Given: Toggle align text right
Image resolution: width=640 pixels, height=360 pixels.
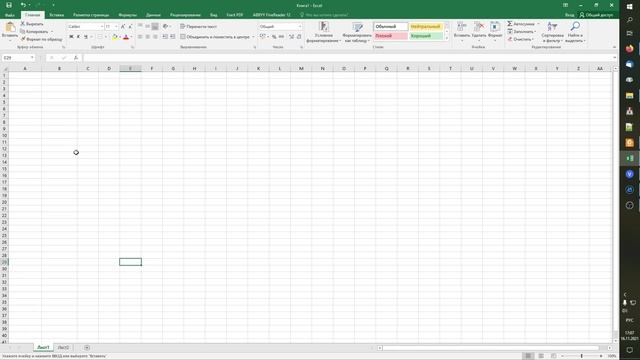Looking at the screenshot, I should [x=155, y=37].
